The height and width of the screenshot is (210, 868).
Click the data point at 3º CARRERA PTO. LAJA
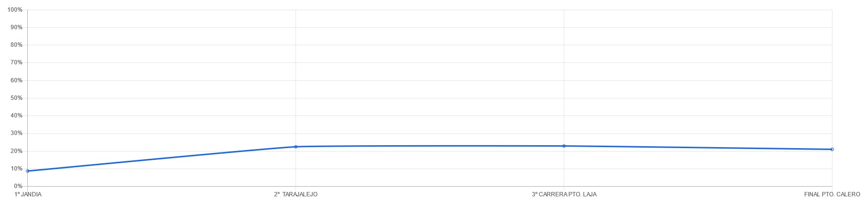coord(564,146)
